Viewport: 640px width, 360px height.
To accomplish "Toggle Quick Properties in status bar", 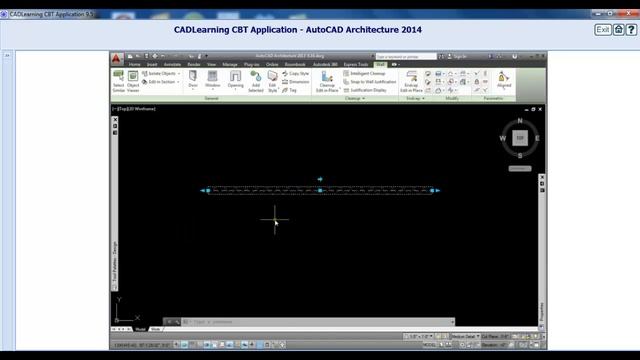I will (267, 345).
